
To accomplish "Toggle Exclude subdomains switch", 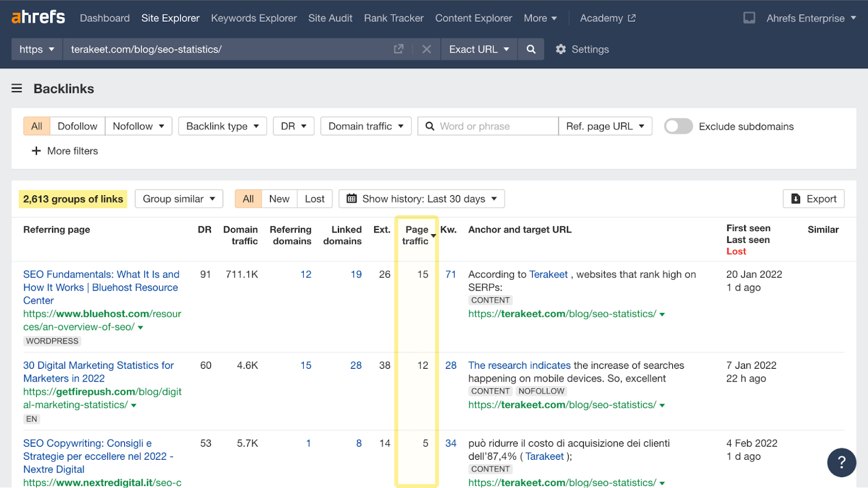I will [x=678, y=126].
